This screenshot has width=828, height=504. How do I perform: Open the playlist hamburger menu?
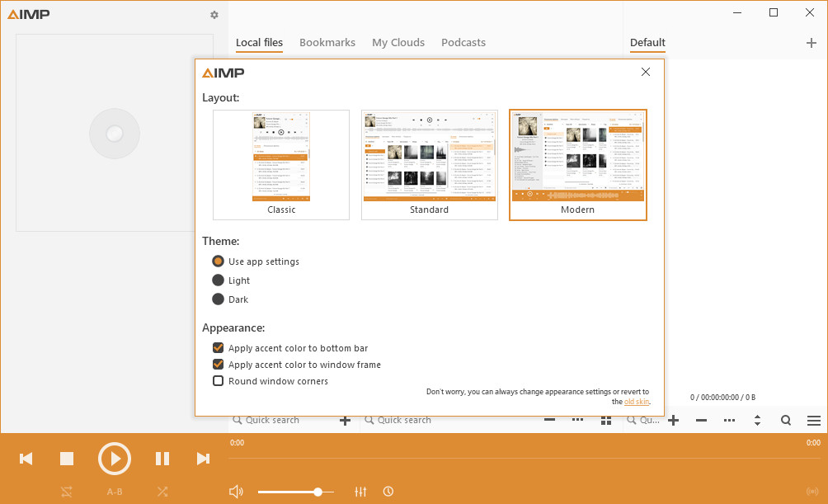point(814,421)
